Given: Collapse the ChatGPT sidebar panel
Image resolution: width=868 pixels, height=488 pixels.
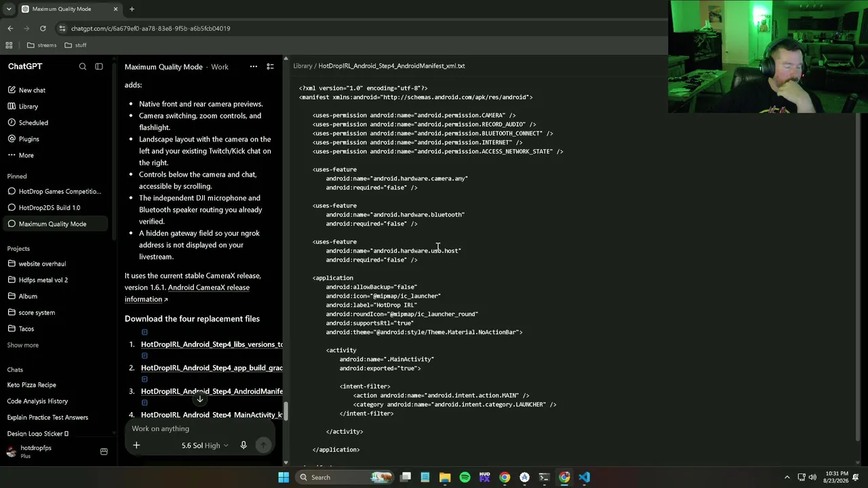Looking at the screenshot, I should point(99,66).
